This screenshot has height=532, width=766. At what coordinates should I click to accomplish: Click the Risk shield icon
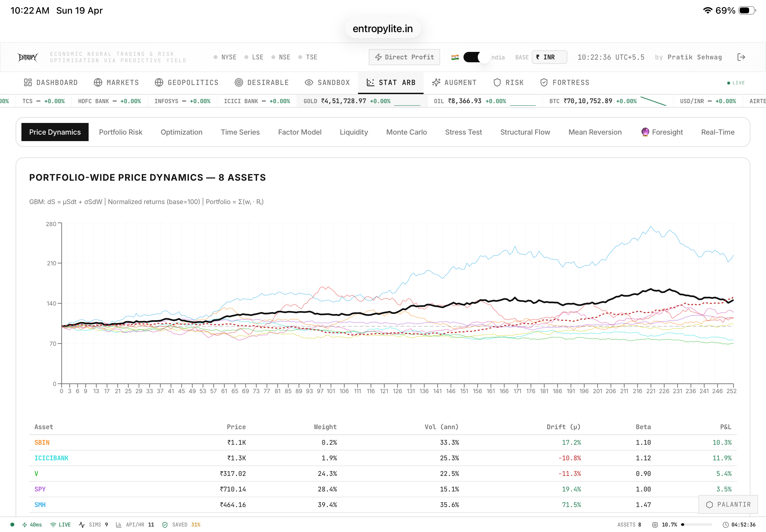point(497,82)
